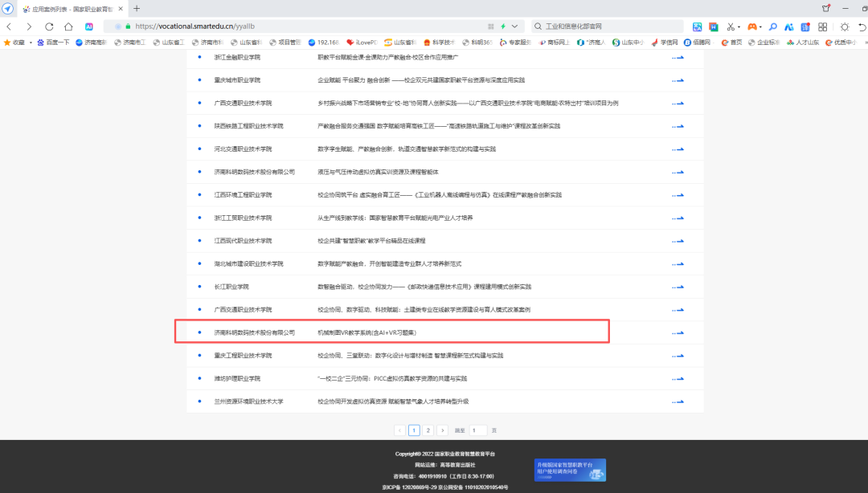Click the green lock security icon

tap(128, 26)
